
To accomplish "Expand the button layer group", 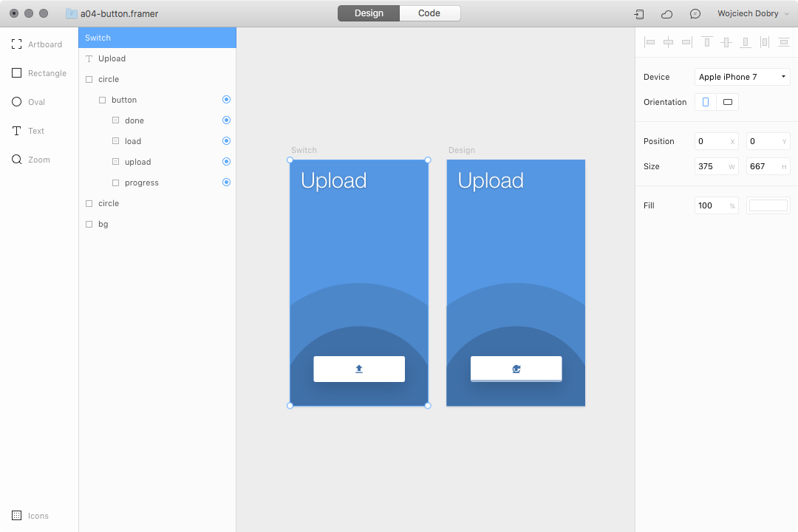I will 103,99.
